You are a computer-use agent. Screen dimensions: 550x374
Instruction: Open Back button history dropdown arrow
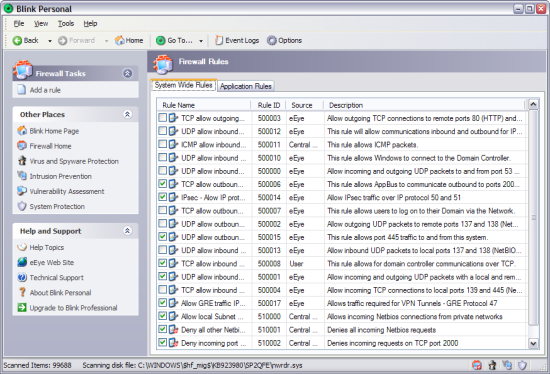50,41
